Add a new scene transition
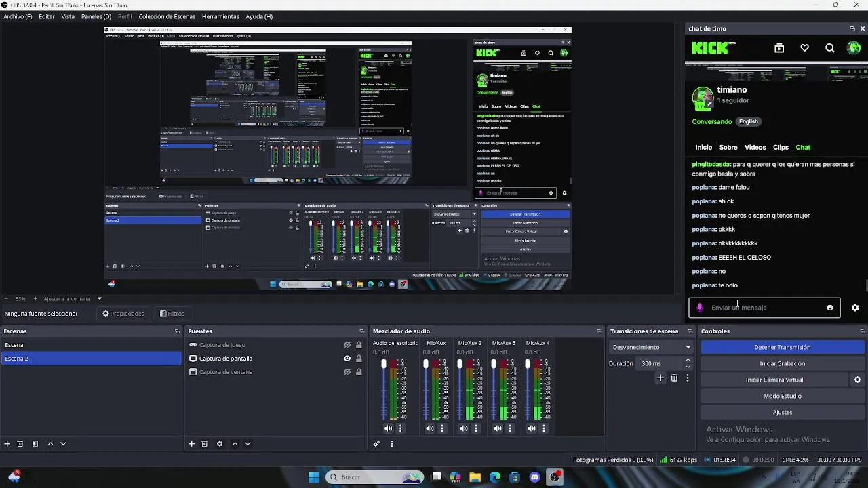Viewport: 868px width, 488px height. point(660,378)
